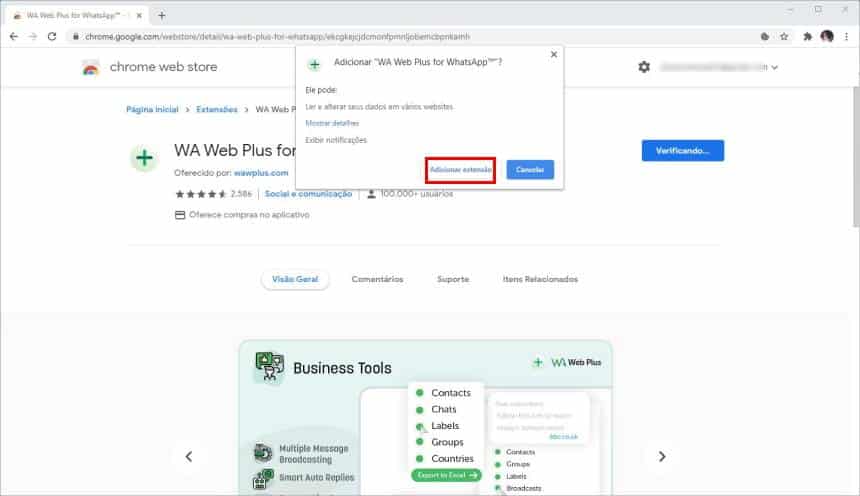The height and width of the screenshot is (496, 860).
Task: Open web store settings gear
Action: 644,67
